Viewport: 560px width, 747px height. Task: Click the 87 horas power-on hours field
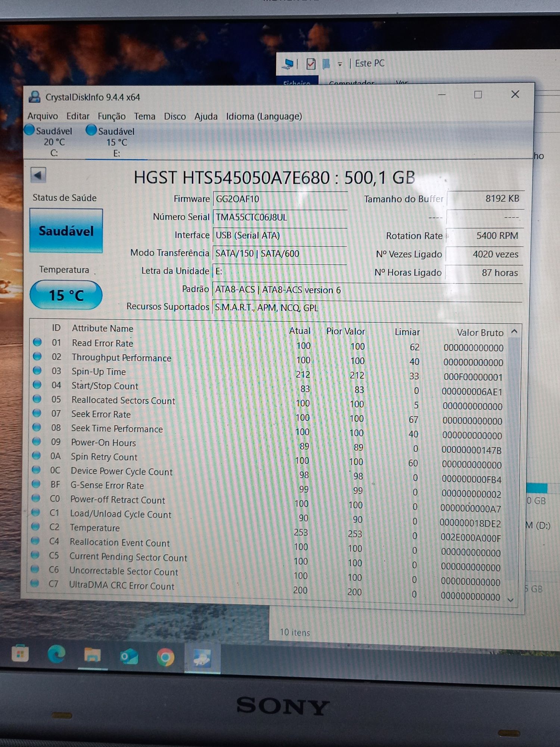tap(483, 273)
